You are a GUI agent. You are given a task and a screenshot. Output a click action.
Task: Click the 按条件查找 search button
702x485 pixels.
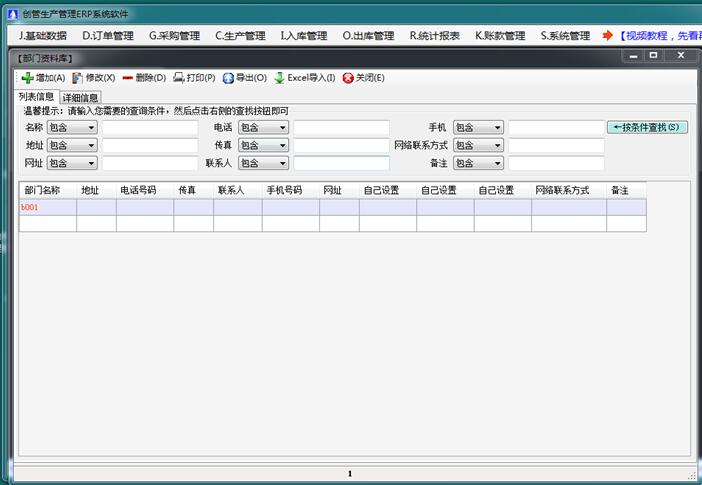(x=647, y=127)
